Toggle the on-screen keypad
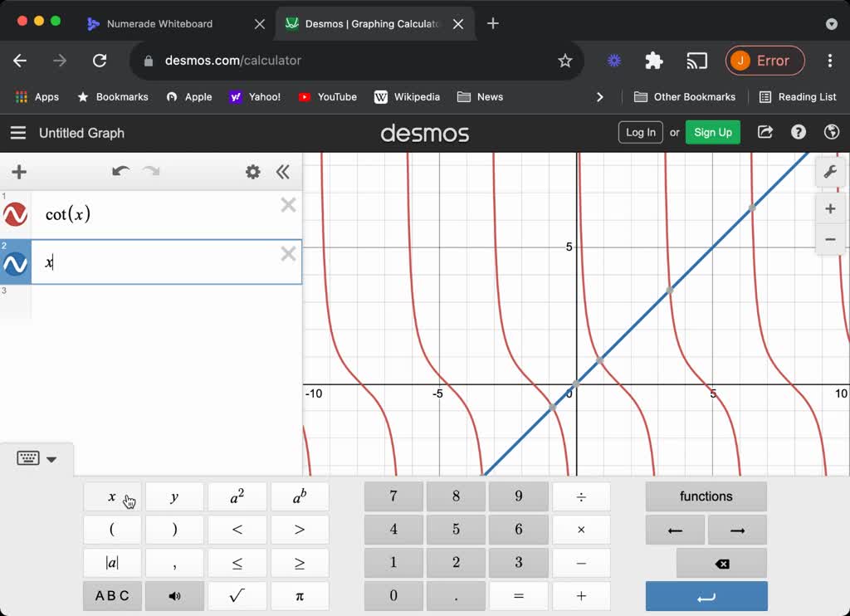 28,458
